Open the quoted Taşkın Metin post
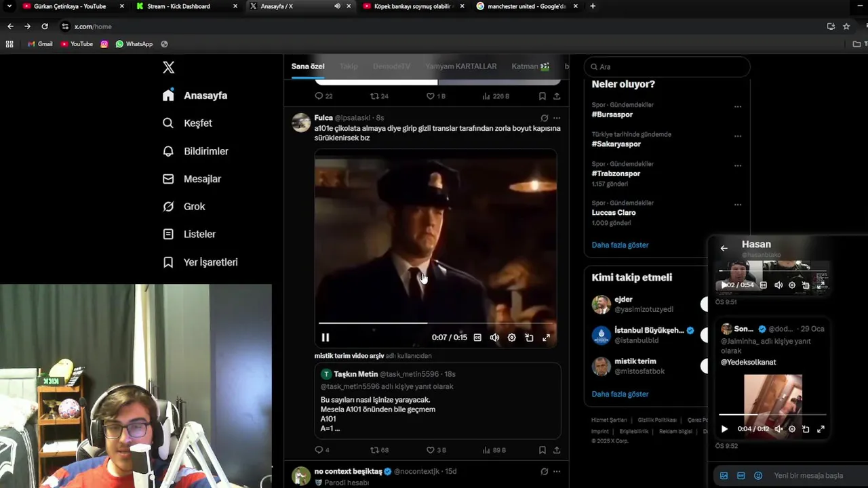Viewport: 868px width, 488px height. 437,401
